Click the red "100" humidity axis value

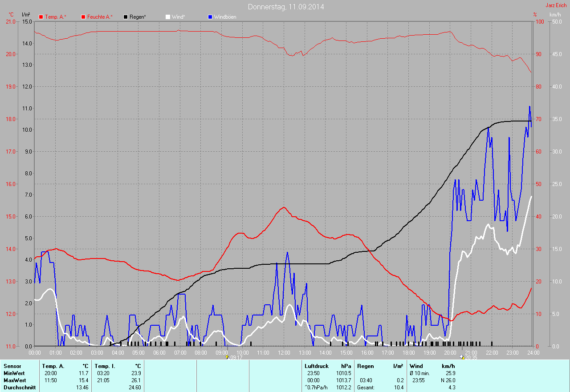539,21
